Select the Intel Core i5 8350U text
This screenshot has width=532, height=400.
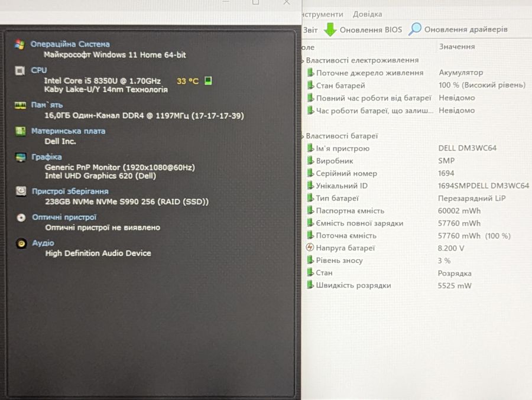(x=102, y=81)
